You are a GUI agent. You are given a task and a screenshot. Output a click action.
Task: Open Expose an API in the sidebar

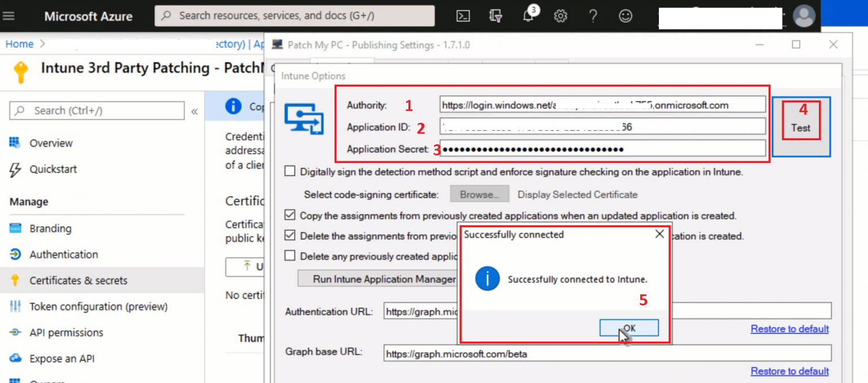coord(62,359)
